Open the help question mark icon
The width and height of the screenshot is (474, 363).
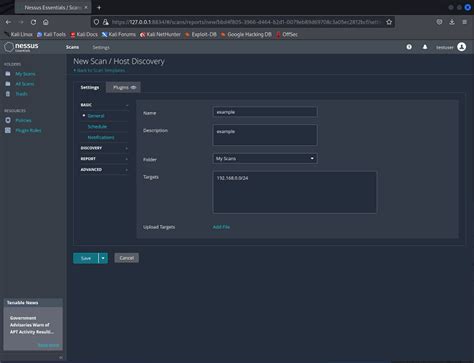click(409, 47)
